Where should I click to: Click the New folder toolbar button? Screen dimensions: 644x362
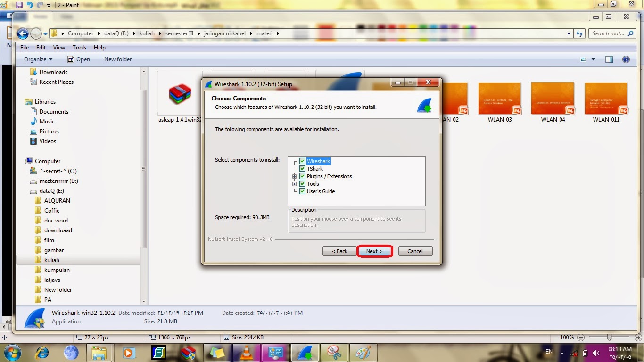pos(118,59)
